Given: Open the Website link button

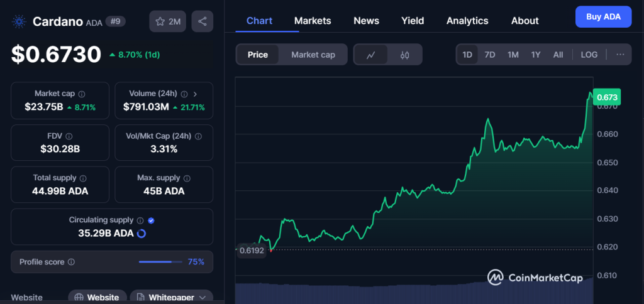Looking at the screenshot, I should (97, 297).
